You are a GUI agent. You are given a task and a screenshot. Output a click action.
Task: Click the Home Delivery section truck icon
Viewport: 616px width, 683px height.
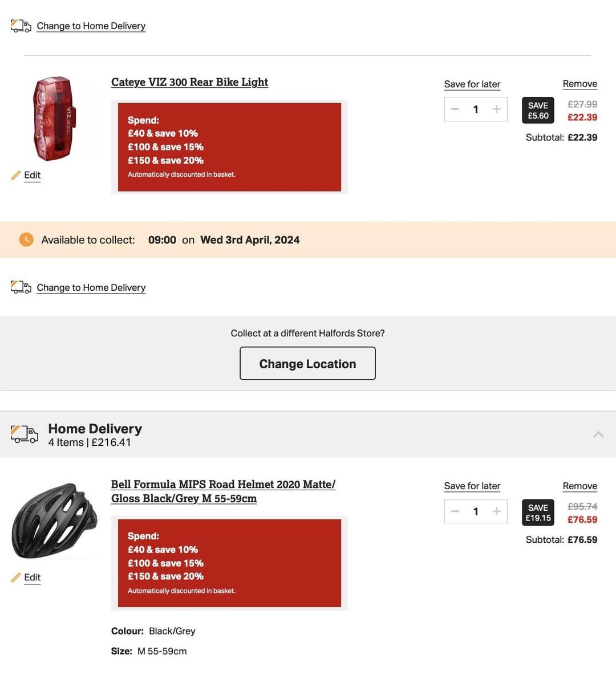coord(25,434)
